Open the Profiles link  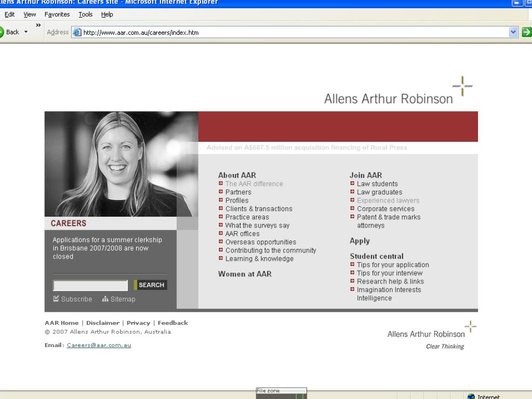[x=237, y=200]
